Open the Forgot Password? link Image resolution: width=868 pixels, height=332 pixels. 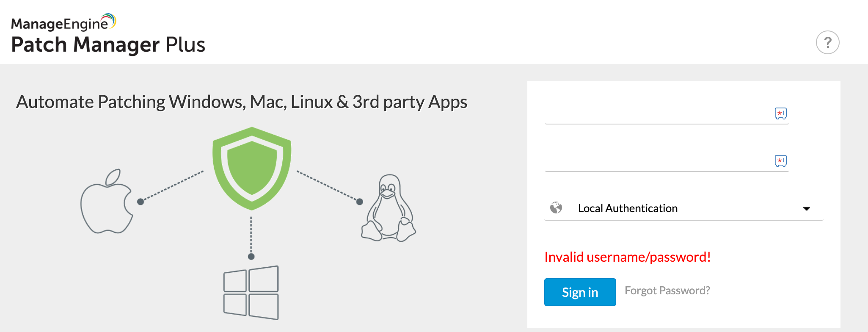667,290
